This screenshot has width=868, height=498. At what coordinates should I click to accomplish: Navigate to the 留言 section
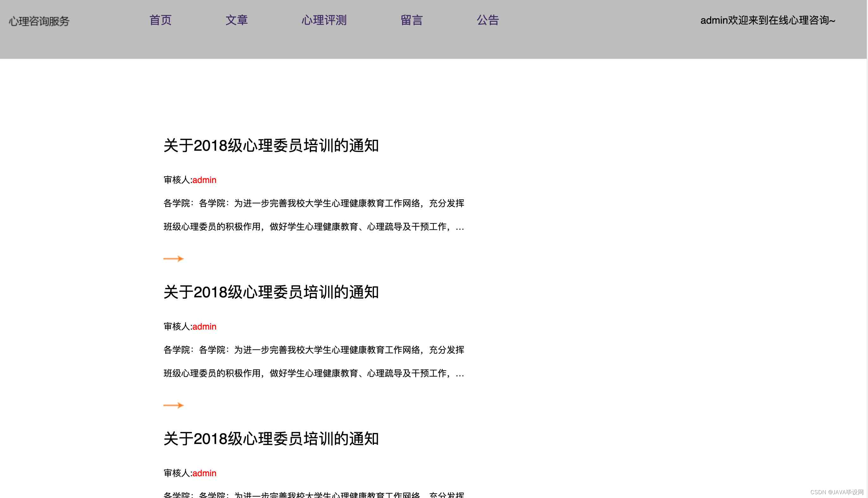pyautogui.click(x=411, y=20)
